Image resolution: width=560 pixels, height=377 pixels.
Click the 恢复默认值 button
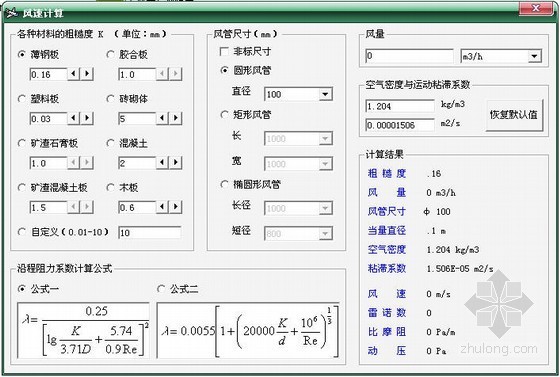pos(514,115)
